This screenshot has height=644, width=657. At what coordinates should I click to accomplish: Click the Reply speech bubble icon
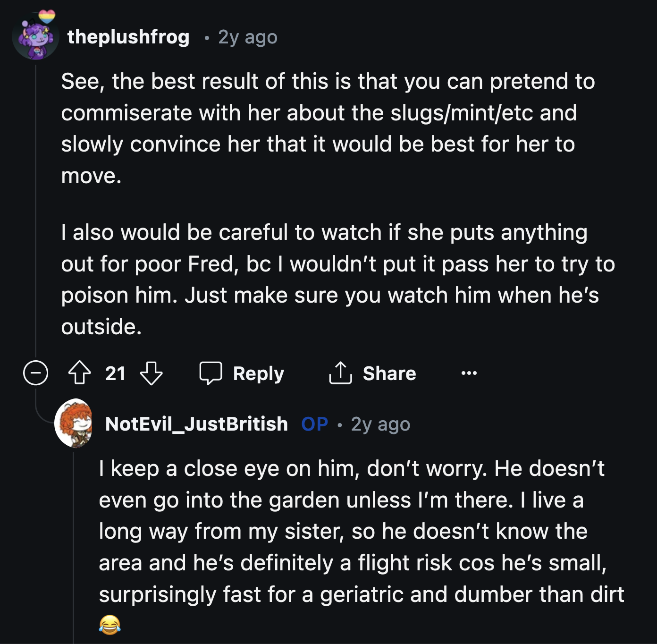click(212, 373)
